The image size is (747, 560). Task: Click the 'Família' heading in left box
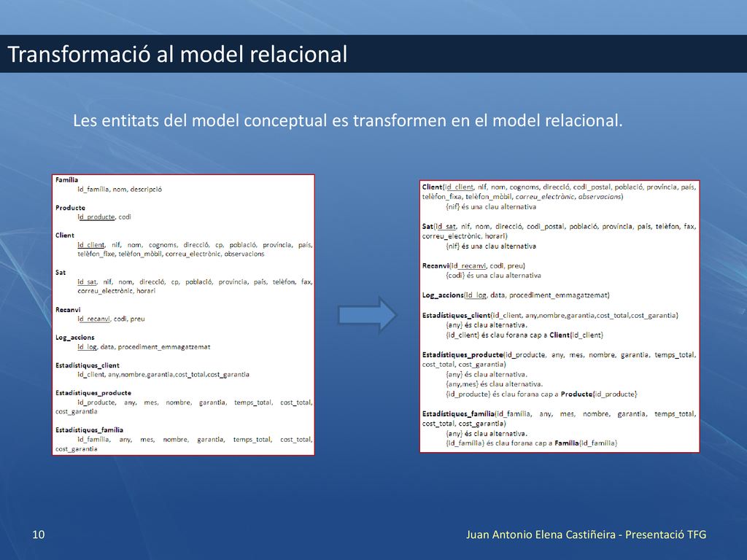[x=66, y=179]
